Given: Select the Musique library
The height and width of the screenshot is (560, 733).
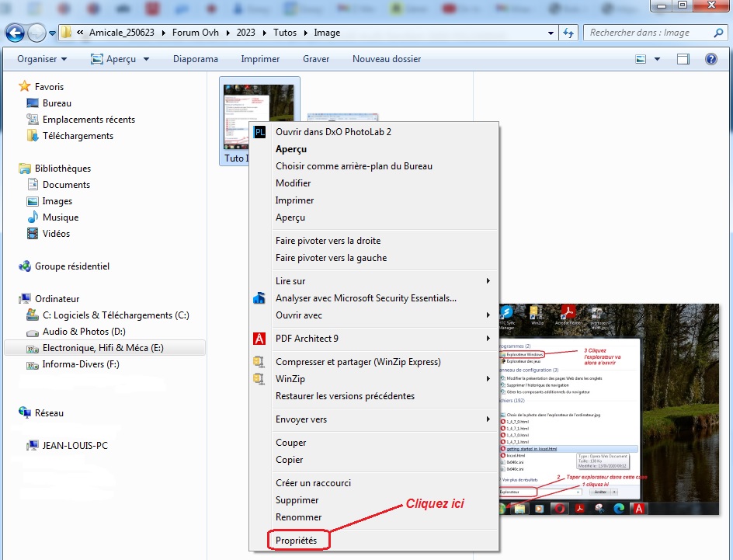Looking at the screenshot, I should click(x=60, y=217).
